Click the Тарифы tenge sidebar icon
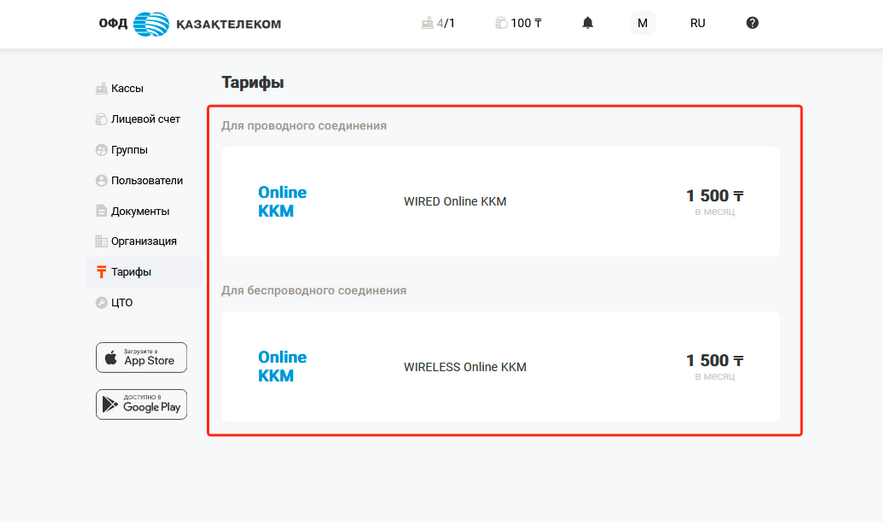The image size is (883, 522). (101, 272)
